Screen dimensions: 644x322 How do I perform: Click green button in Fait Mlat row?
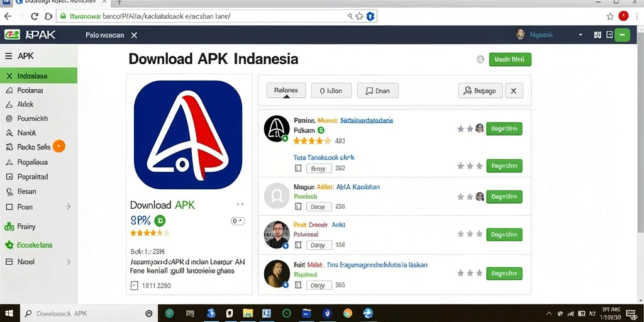click(x=504, y=274)
